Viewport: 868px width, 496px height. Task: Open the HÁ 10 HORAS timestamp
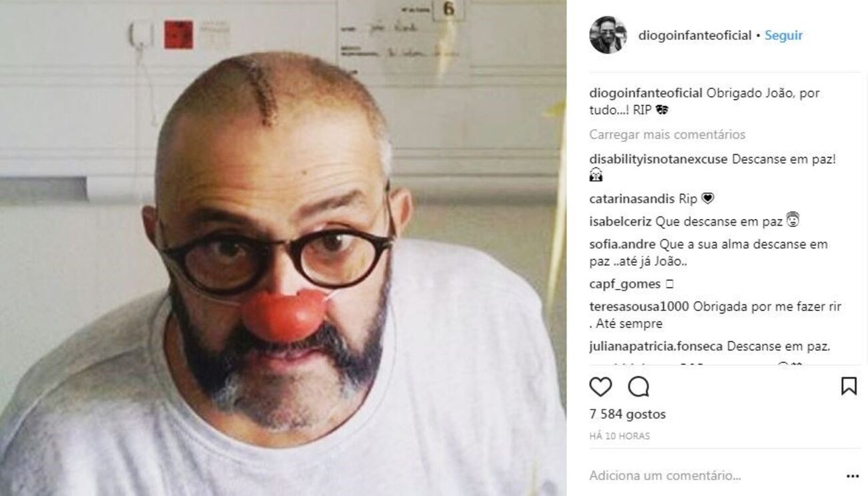(x=620, y=436)
